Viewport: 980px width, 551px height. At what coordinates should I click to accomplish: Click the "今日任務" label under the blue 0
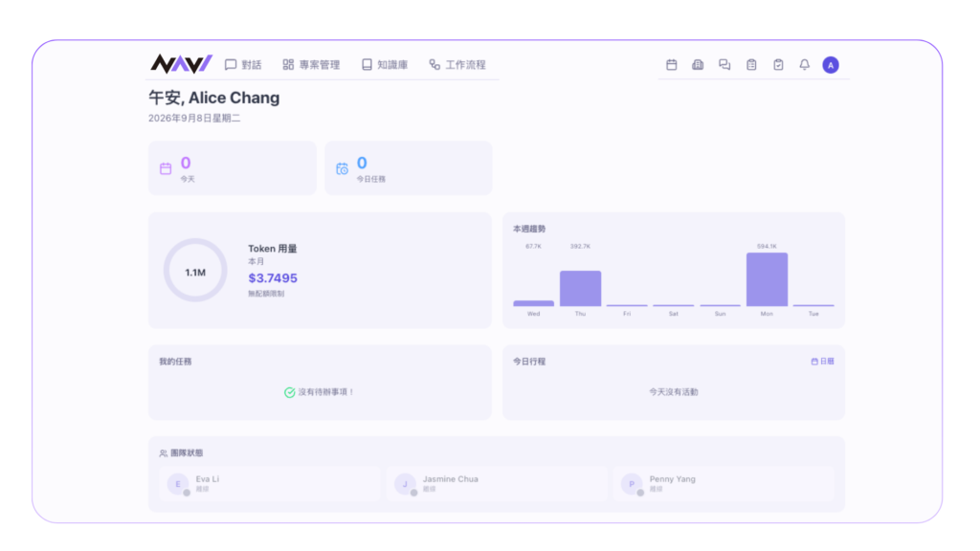click(371, 179)
